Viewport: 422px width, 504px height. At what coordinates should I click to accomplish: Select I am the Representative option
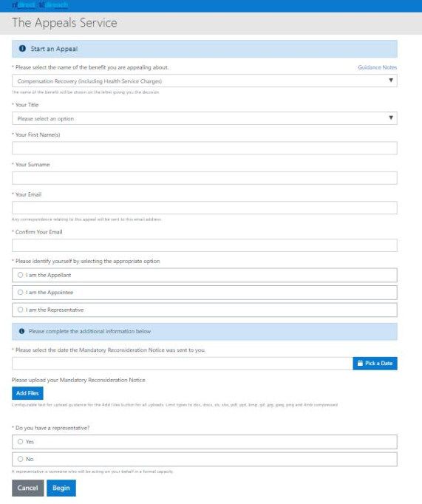click(205, 310)
